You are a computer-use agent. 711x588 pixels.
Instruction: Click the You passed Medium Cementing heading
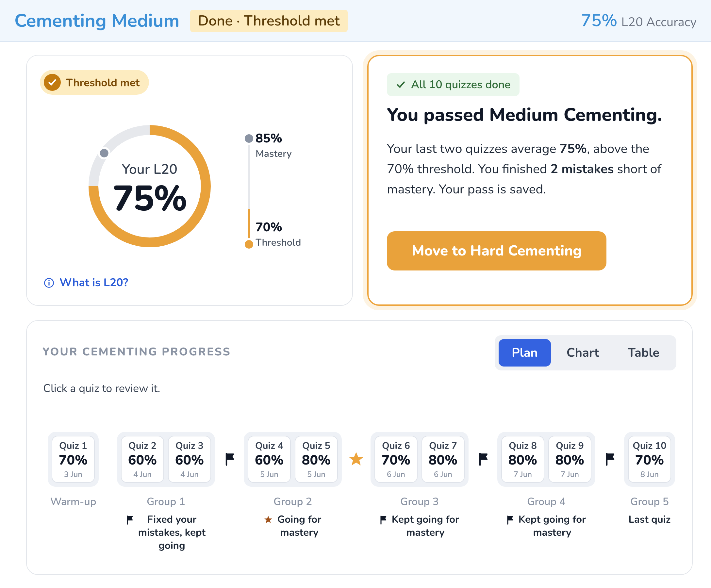tap(524, 115)
